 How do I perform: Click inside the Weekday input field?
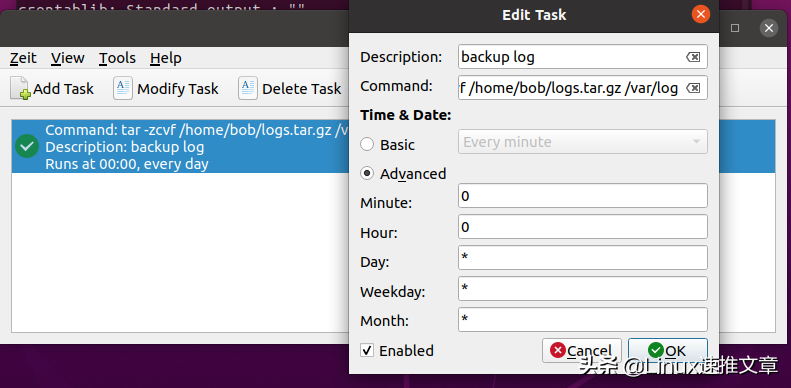pos(583,289)
